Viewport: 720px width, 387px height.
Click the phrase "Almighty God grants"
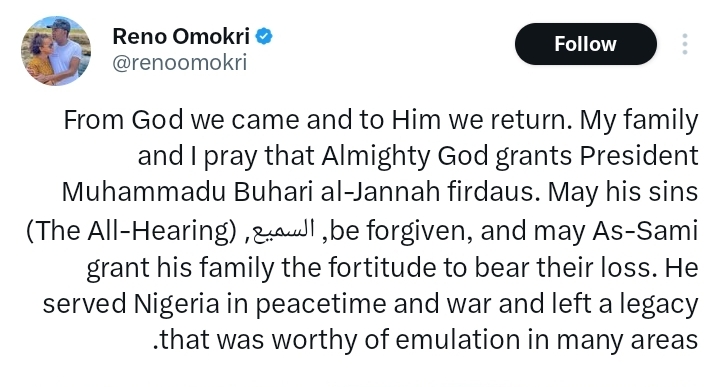(x=447, y=156)
